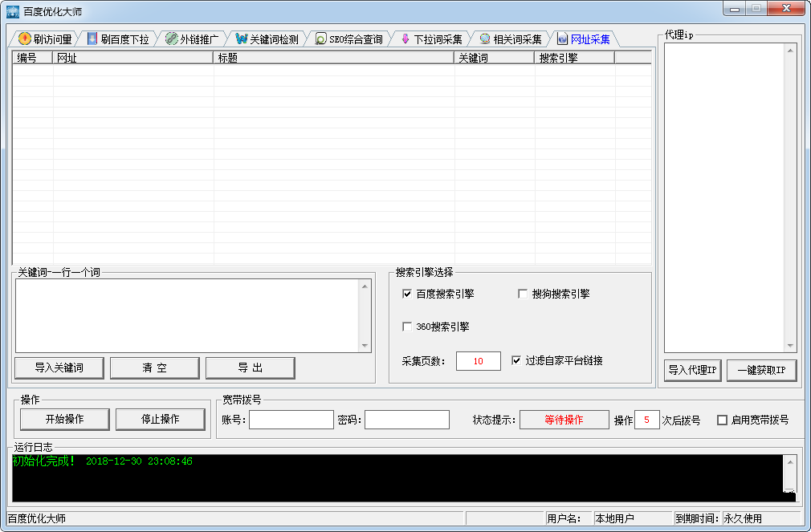811x532 pixels.
Task: Click the 采集页数 input field
Action: [x=479, y=361]
